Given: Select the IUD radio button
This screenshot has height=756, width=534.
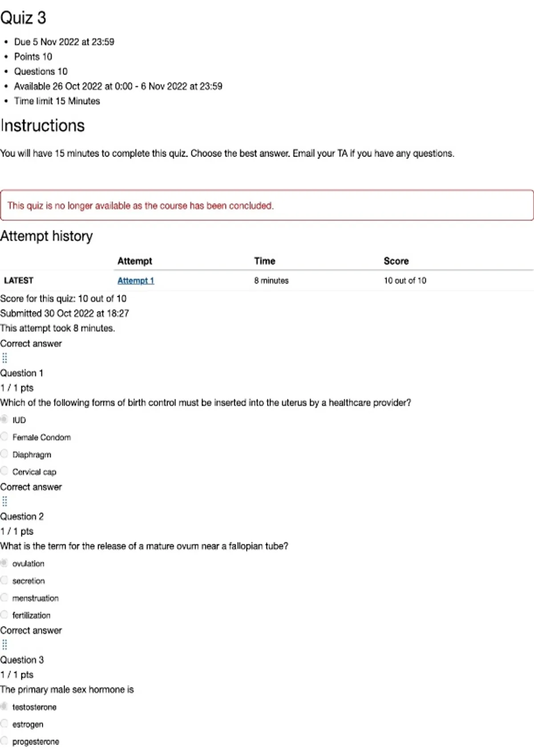Looking at the screenshot, I should coord(4,419).
